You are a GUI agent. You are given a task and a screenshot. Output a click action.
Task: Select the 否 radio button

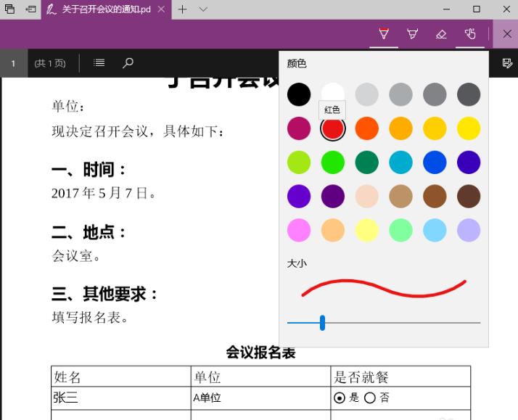pyautogui.click(x=370, y=398)
